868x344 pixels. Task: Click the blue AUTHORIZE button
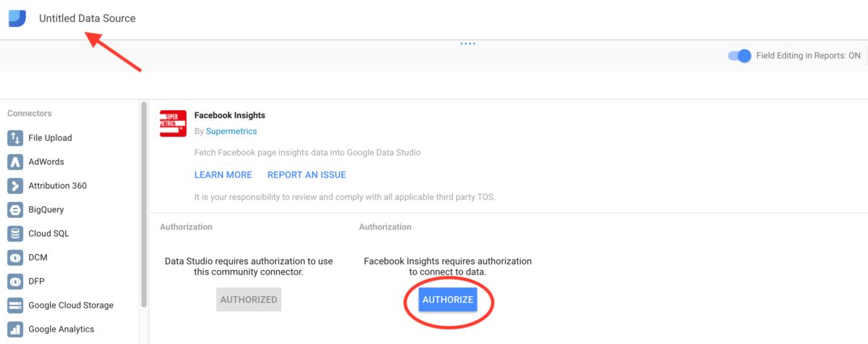(448, 299)
